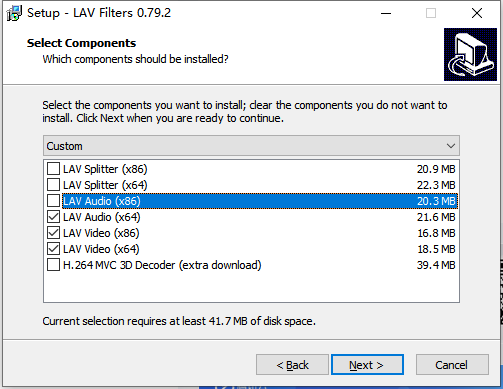503x389 pixels.
Task: Select the LAV Video (x86) label text
Action: click(101, 233)
